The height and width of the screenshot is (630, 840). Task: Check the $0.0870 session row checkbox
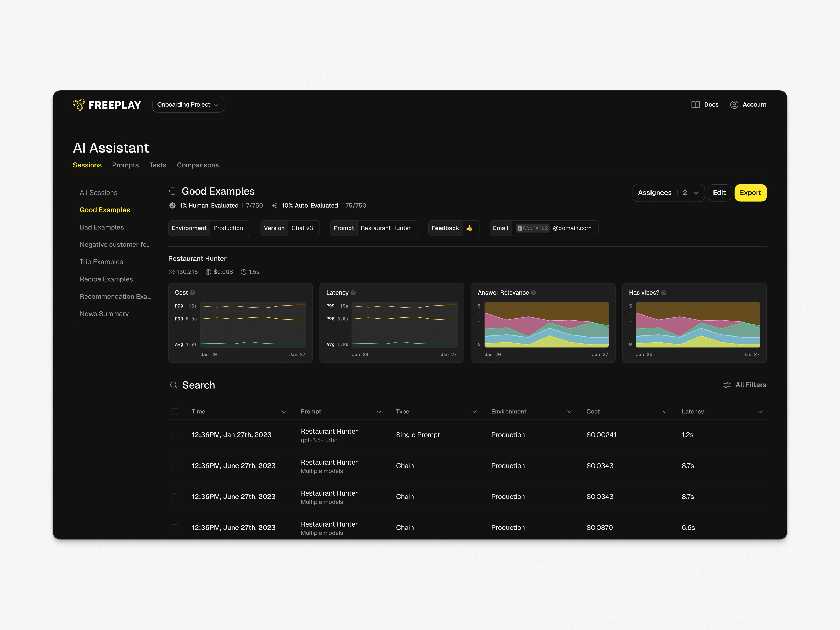tap(175, 527)
